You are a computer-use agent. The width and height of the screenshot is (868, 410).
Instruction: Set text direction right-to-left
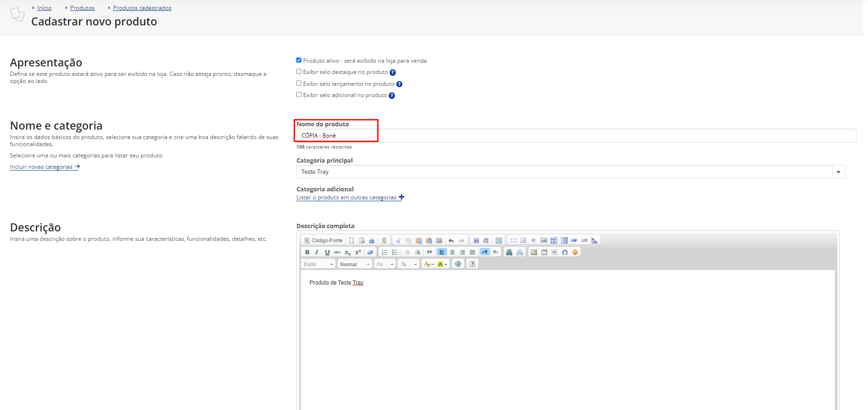495,252
